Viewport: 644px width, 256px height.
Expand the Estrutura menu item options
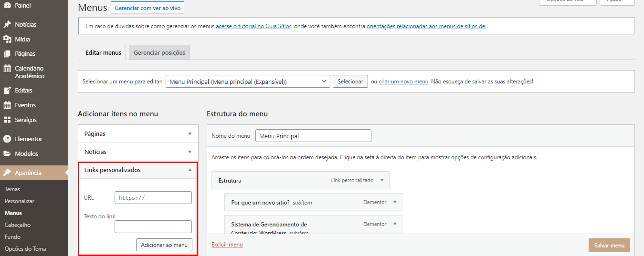[x=382, y=181]
